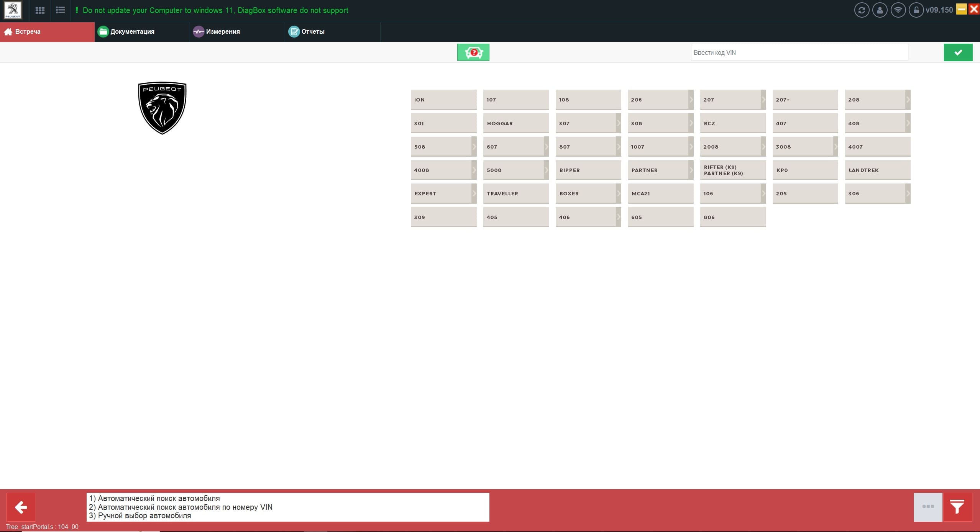This screenshot has height=532, width=980.
Task: Click the Wi-Fi connection status icon
Action: pos(898,10)
